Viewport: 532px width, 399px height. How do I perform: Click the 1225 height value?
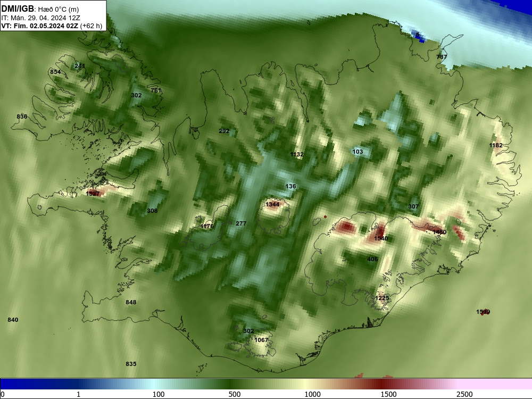[382, 298]
